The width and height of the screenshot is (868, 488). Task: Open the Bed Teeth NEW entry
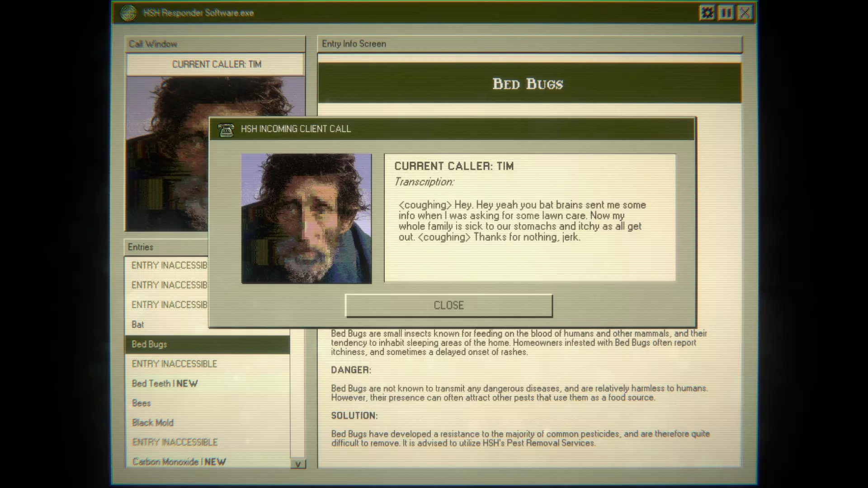(x=165, y=384)
